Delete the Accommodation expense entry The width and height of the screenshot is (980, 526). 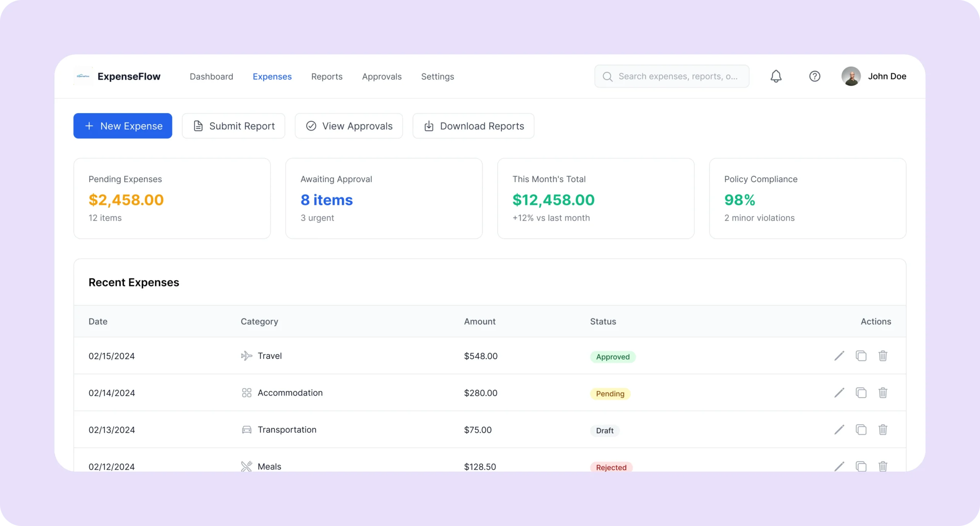[883, 393]
